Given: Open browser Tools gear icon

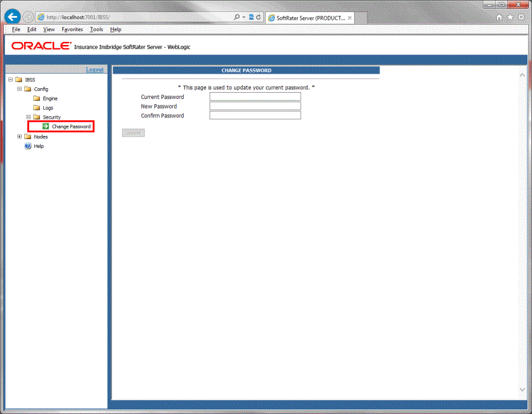Looking at the screenshot, I should coord(521,17).
